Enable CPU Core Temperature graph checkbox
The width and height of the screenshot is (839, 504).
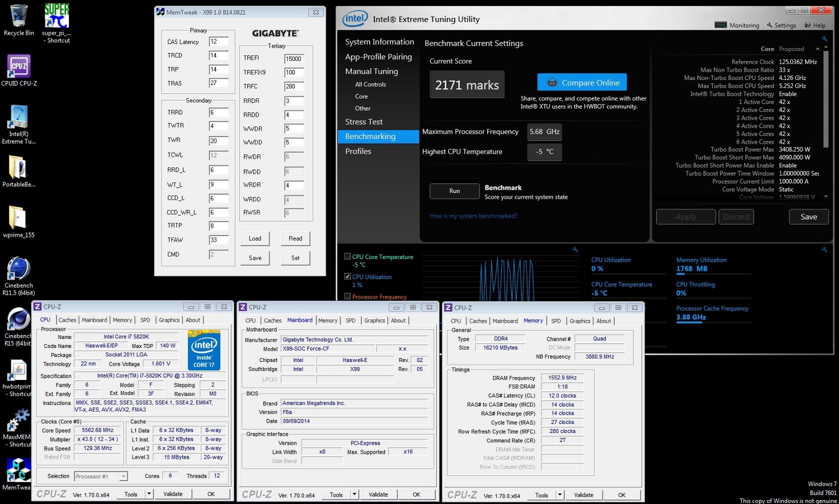(347, 256)
